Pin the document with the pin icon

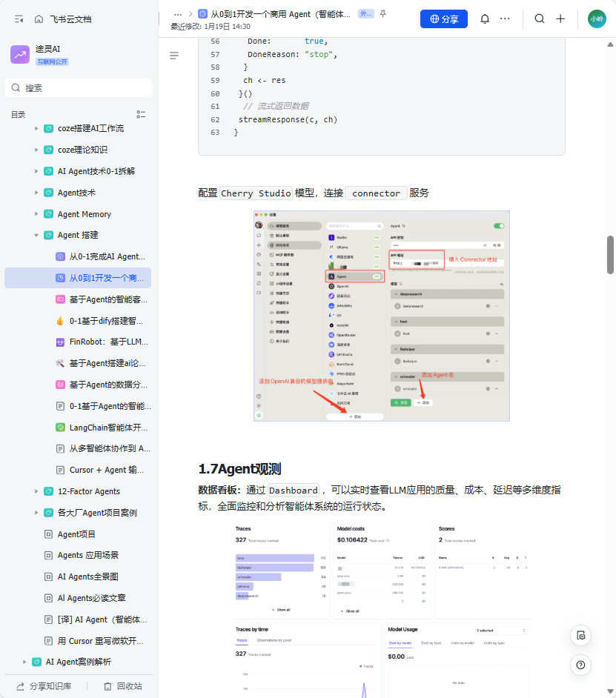383,14
